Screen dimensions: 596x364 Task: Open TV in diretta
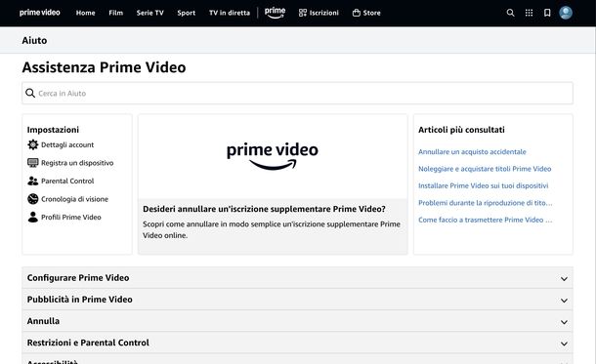pos(230,13)
